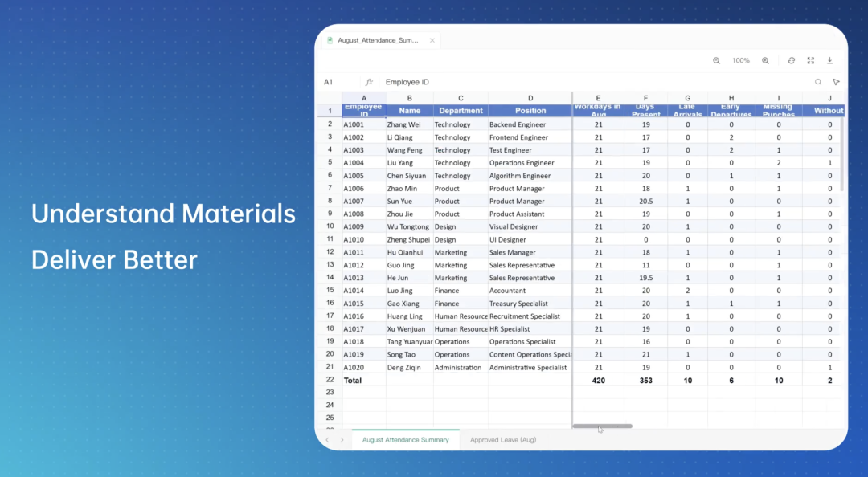
Task: Select the cell containing Deng Ziqin
Action: 410,368
